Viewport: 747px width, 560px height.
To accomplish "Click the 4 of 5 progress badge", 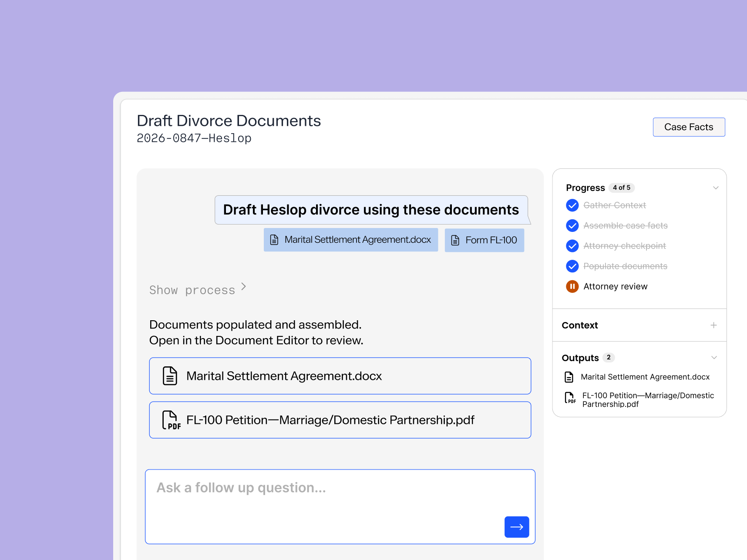I will click(x=622, y=188).
